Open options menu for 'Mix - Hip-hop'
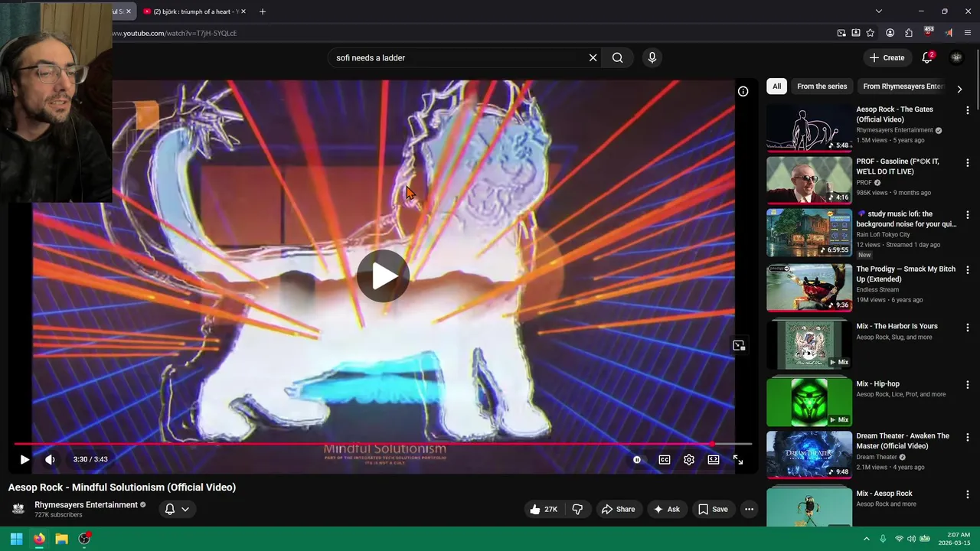This screenshot has height=551, width=980. (x=968, y=385)
